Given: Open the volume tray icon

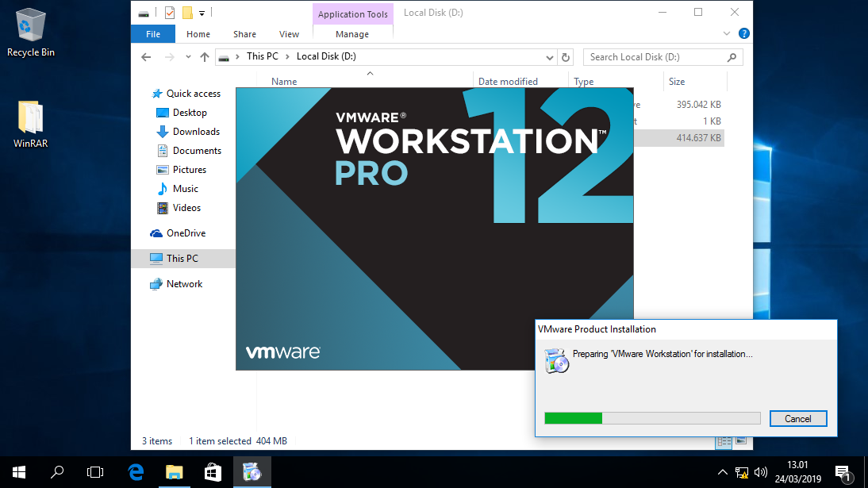Looking at the screenshot, I should [x=761, y=472].
